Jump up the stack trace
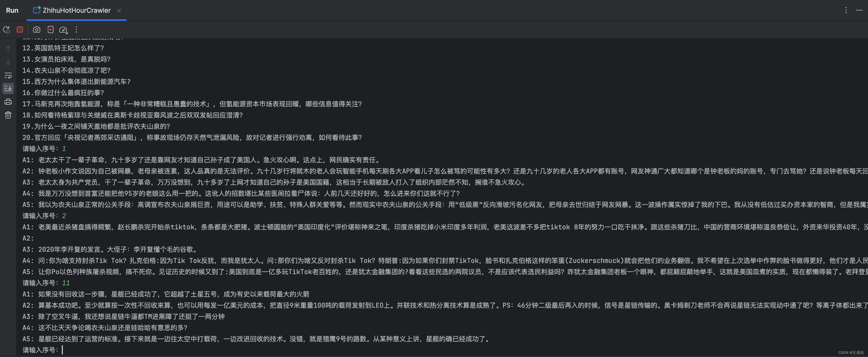868x357 pixels. point(8,49)
